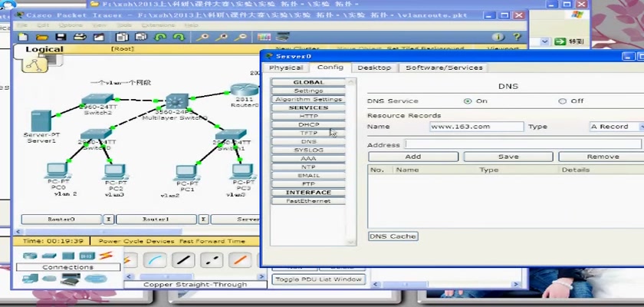Image resolution: width=644 pixels, height=307 pixels.
Task: Click the Zoom Reset magnifier icon
Action: tap(222, 37)
